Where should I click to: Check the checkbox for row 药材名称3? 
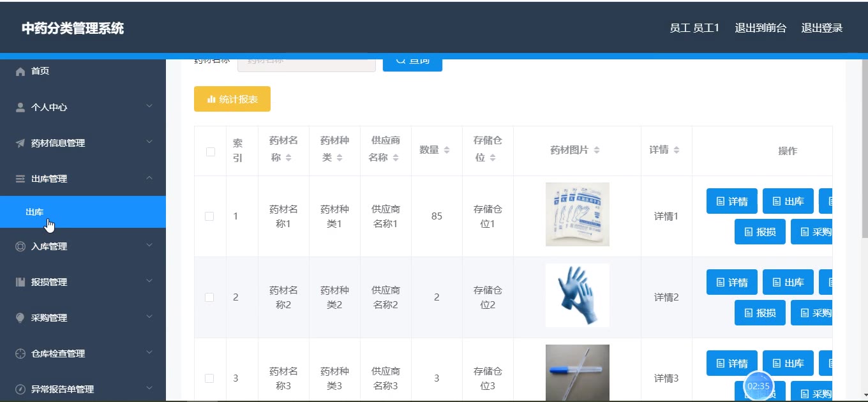coord(209,378)
